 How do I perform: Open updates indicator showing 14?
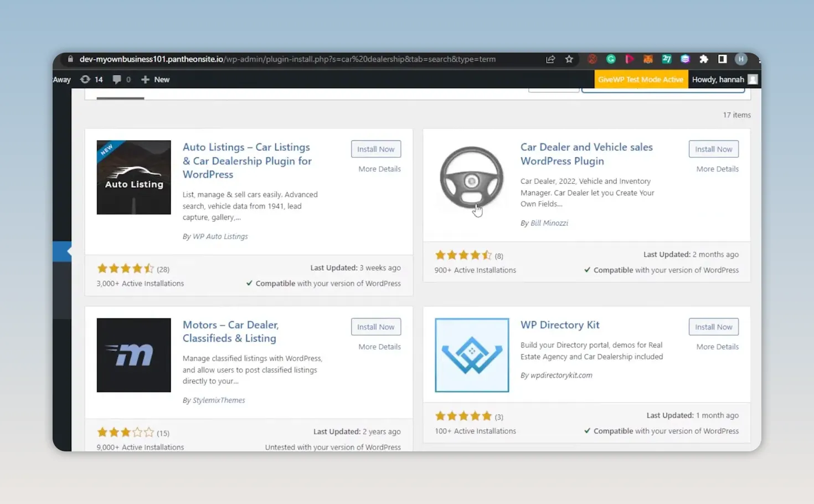pos(92,80)
